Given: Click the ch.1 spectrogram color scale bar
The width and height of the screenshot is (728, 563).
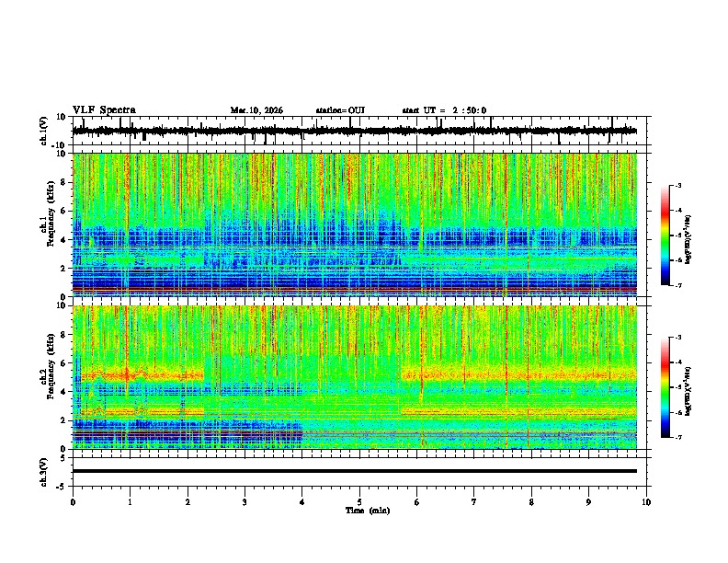Looking at the screenshot, I should [665, 236].
